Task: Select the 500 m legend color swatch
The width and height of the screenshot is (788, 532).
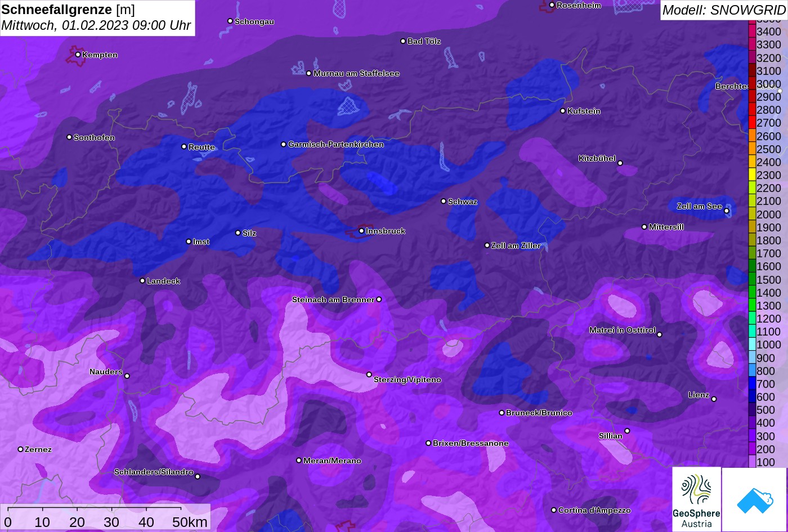Action: click(x=752, y=410)
